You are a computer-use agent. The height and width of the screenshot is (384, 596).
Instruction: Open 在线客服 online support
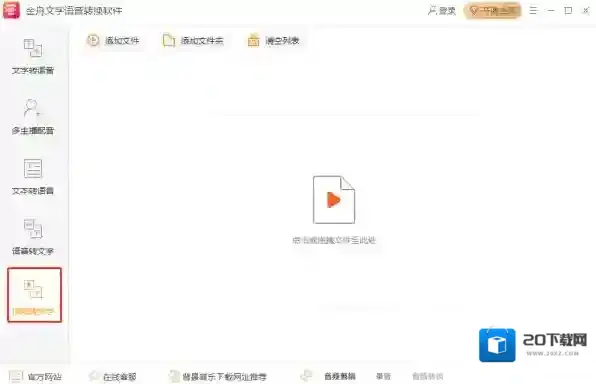click(113, 376)
